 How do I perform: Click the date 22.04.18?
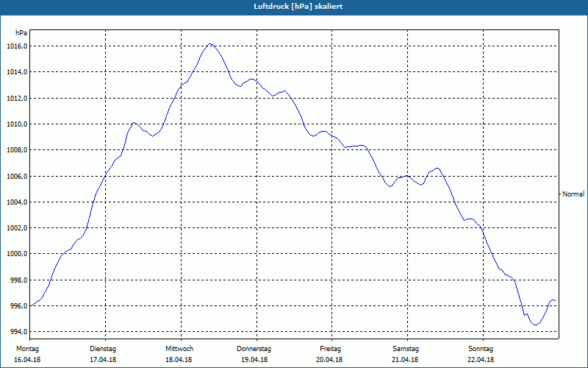pyautogui.click(x=481, y=360)
